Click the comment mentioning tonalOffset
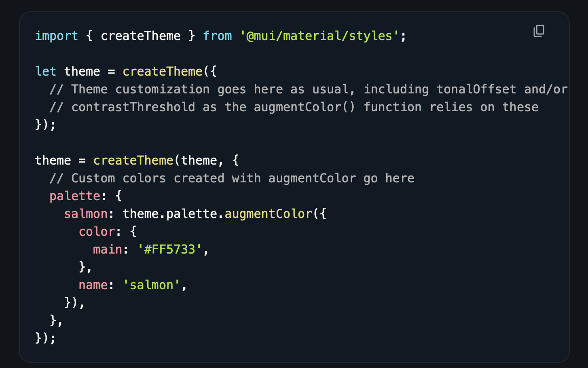This screenshot has height=368, width=588. click(x=309, y=89)
